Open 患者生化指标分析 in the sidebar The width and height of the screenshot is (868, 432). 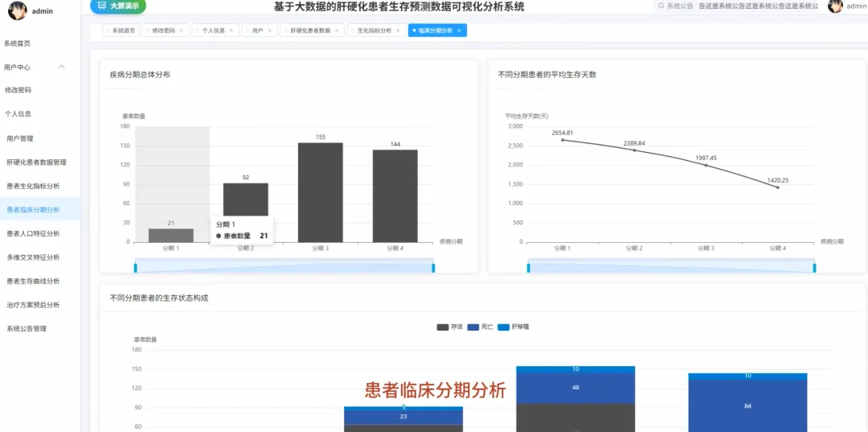[40, 186]
